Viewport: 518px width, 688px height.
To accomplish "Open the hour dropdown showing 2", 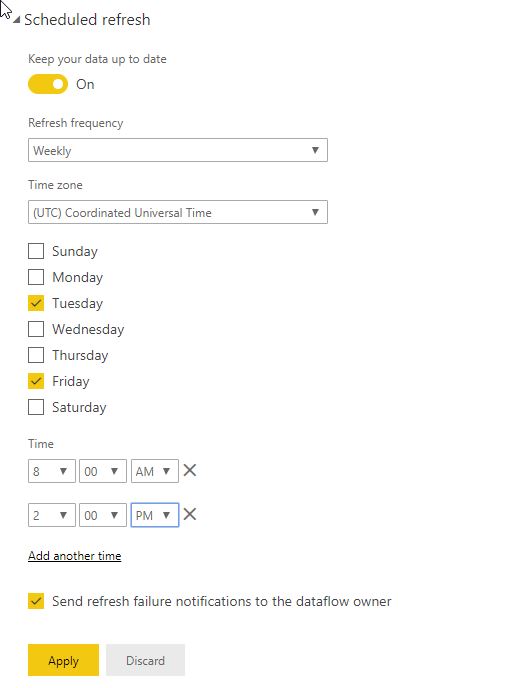I will [x=52, y=515].
